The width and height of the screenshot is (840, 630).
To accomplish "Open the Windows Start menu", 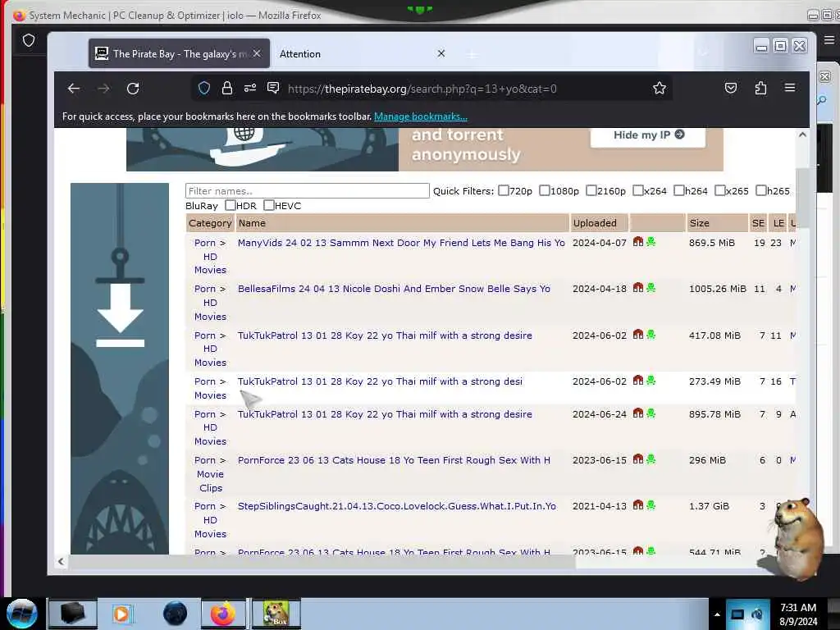I will coord(22,614).
